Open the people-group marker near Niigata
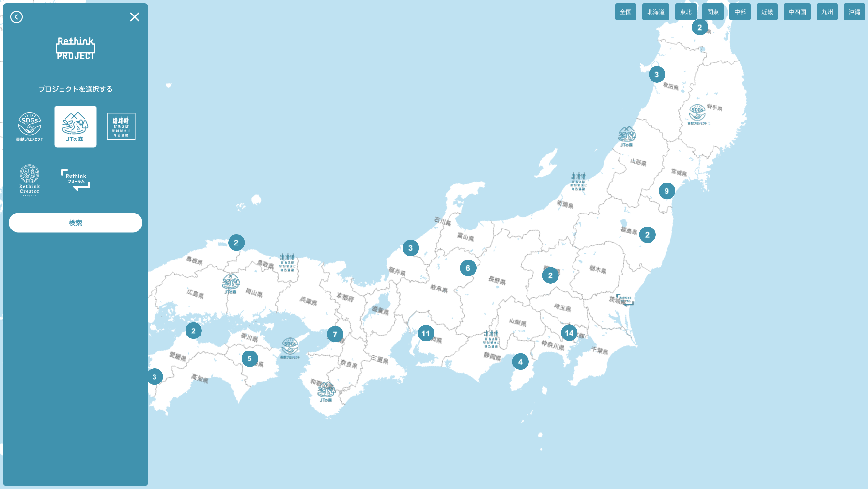Screen dimensions: 868x489 pos(578,181)
